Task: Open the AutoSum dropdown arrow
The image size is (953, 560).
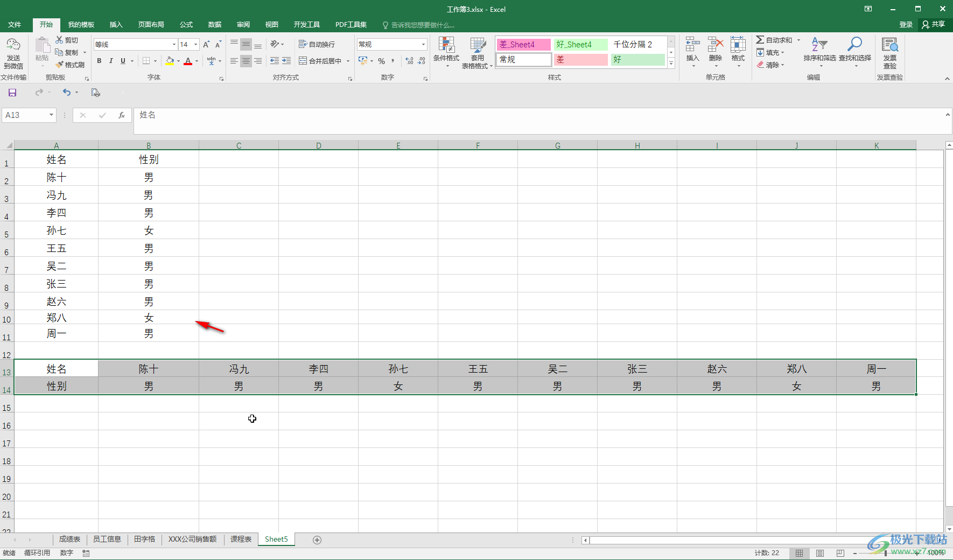Action: [x=798, y=40]
